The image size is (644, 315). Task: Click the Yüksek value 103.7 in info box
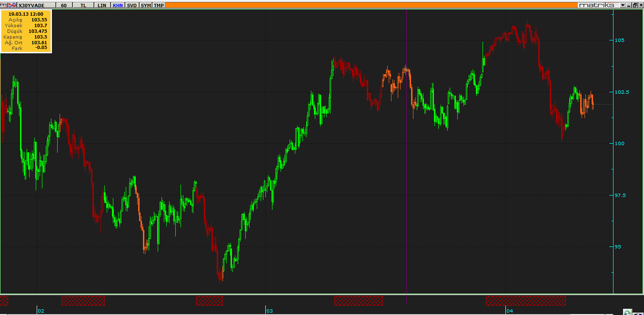(x=40, y=26)
